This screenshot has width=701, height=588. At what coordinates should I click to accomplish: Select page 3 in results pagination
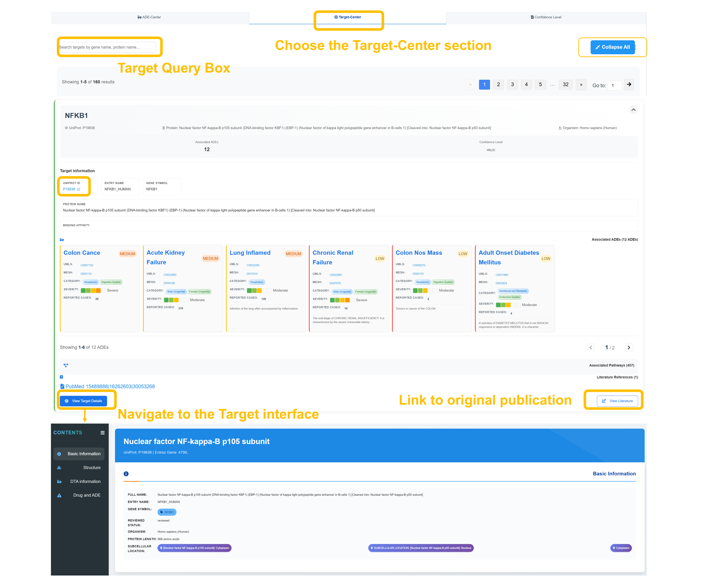pyautogui.click(x=512, y=84)
